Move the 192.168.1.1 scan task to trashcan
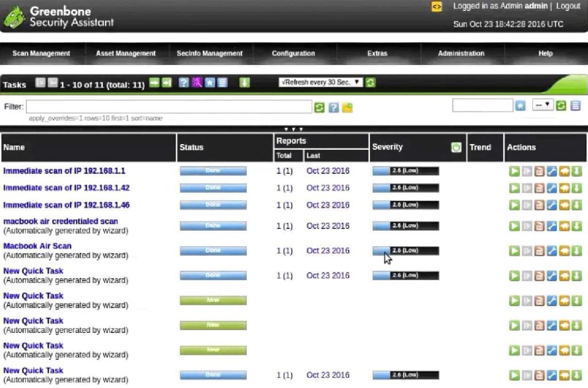The width and height of the screenshot is (588, 388). coord(539,171)
